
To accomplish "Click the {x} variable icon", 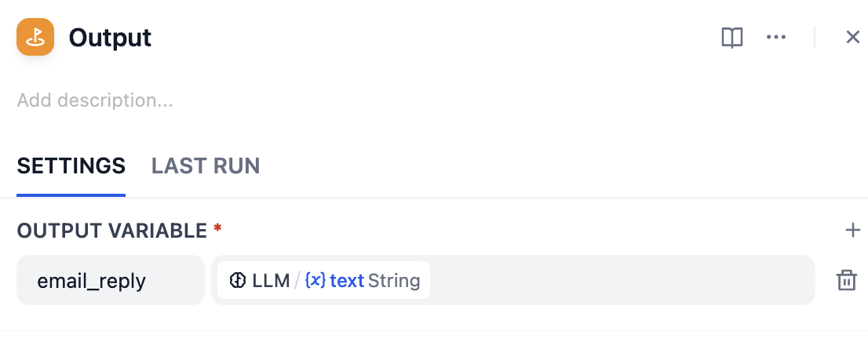I will tap(315, 280).
